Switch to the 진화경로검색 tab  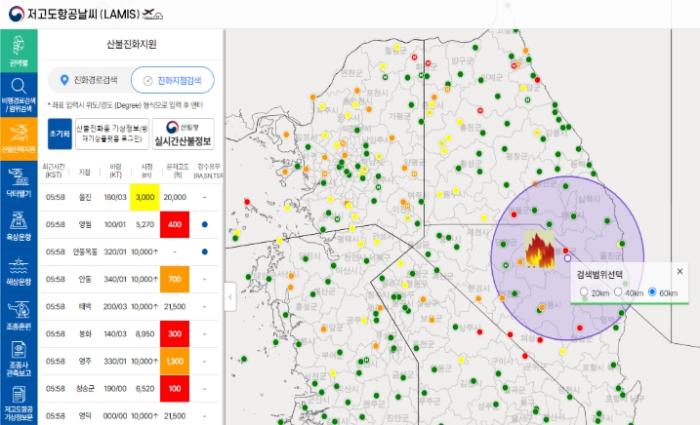coord(88,79)
